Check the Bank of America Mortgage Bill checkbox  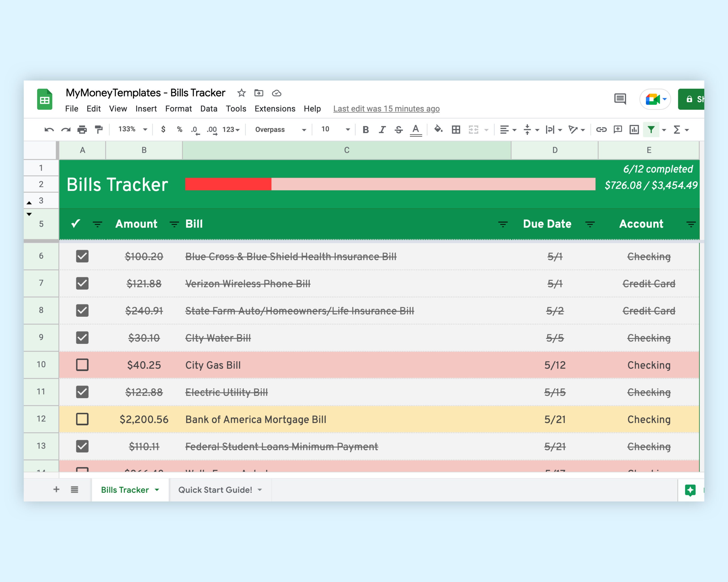[x=82, y=419]
